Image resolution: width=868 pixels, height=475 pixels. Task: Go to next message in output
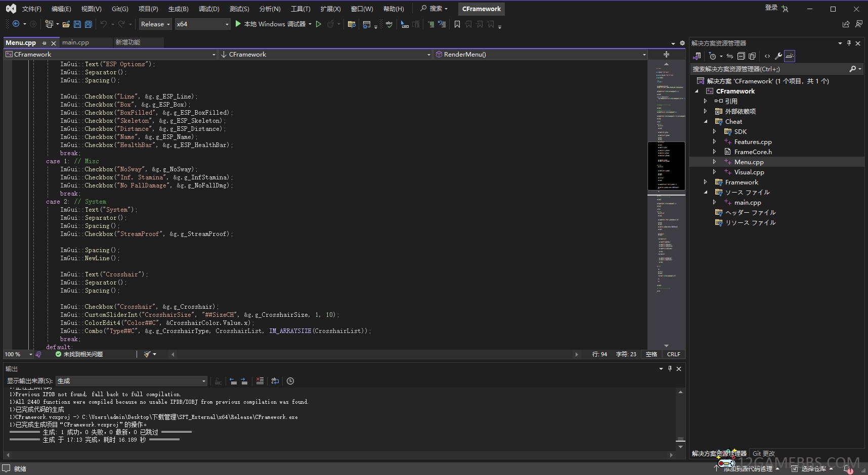[x=244, y=381]
